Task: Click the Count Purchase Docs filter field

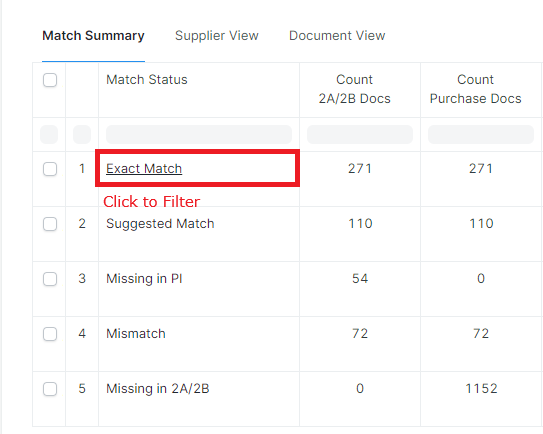Action: pyautogui.click(x=481, y=134)
